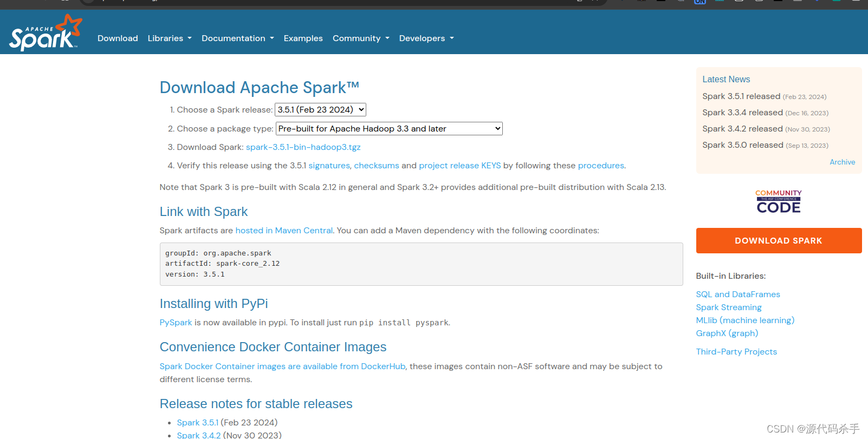The width and height of the screenshot is (868, 439).
Task: Open Spark 3.4.2 release notes link
Action: (199, 435)
